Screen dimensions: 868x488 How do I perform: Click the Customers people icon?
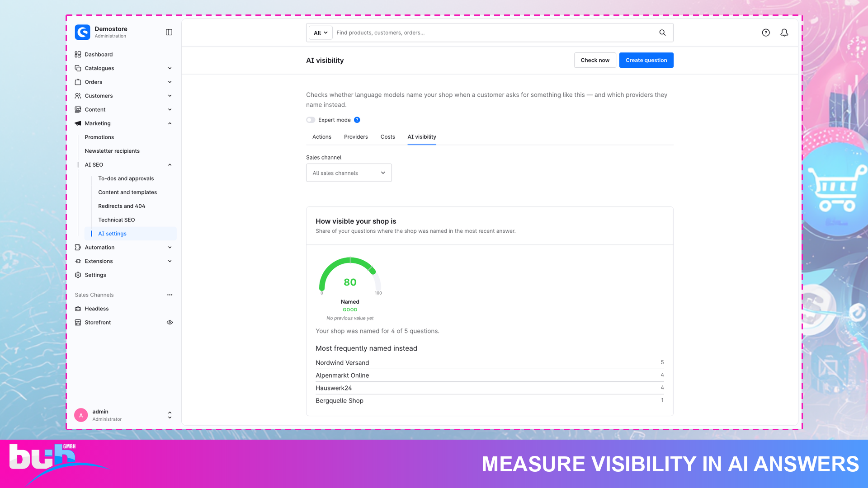tap(78, 96)
